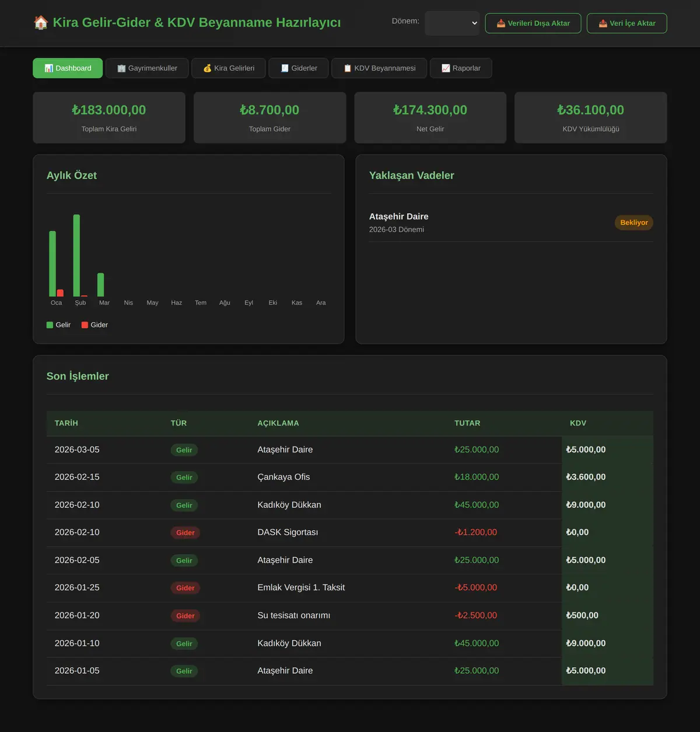Click the building icon on Gayrimenkuller tab
700x732 pixels.
121,68
